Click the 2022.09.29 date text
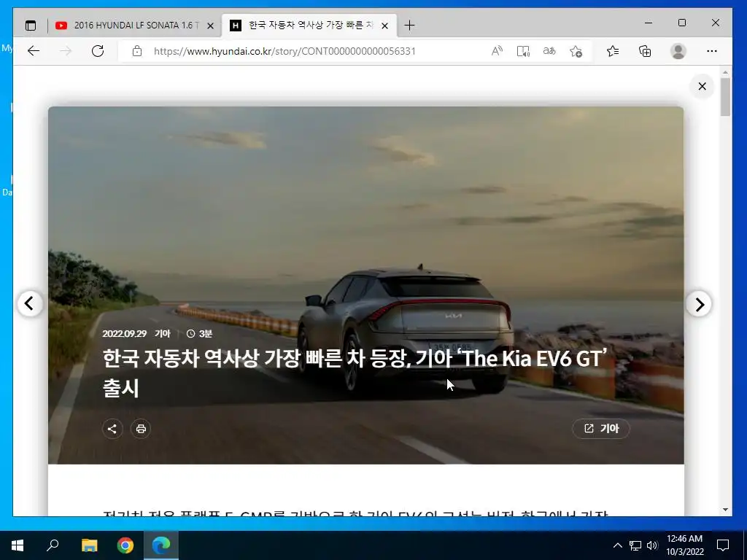This screenshot has width=747, height=560. (x=124, y=334)
